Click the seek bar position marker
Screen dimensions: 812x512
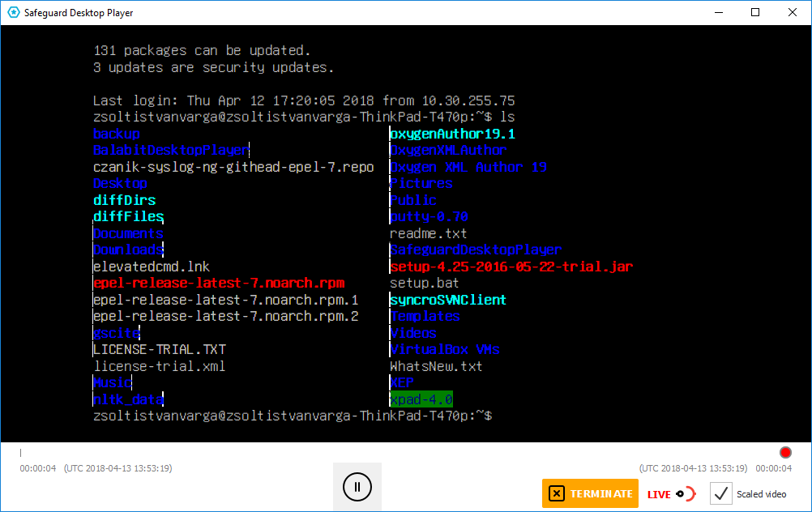point(21,453)
